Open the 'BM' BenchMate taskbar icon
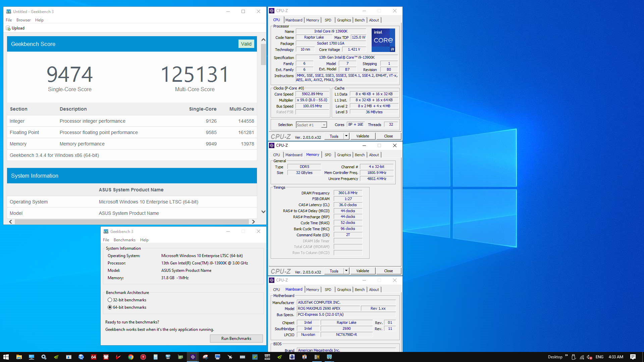Image resolution: width=644 pixels, height=362 pixels. [x=317, y=357]
